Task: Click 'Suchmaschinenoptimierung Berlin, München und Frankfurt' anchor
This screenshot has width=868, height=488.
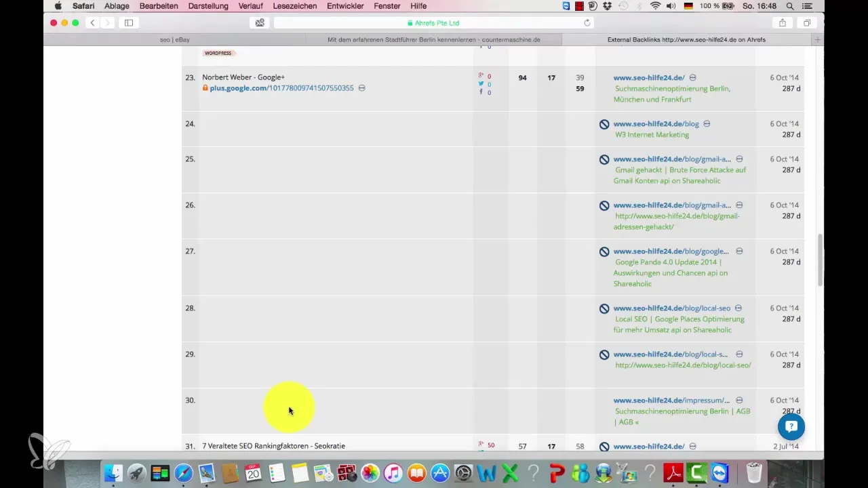Action: (x=672, y=94)
